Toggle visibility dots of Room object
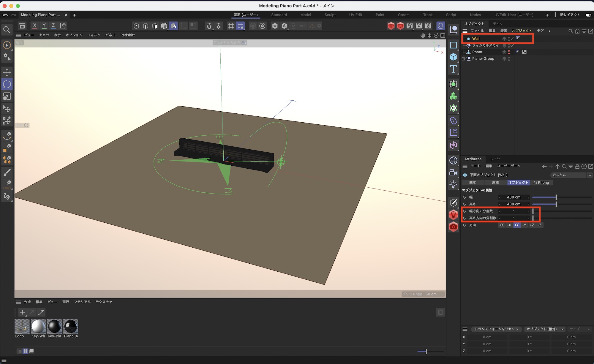This screenshot has width=594, height=364. point(509,52)
